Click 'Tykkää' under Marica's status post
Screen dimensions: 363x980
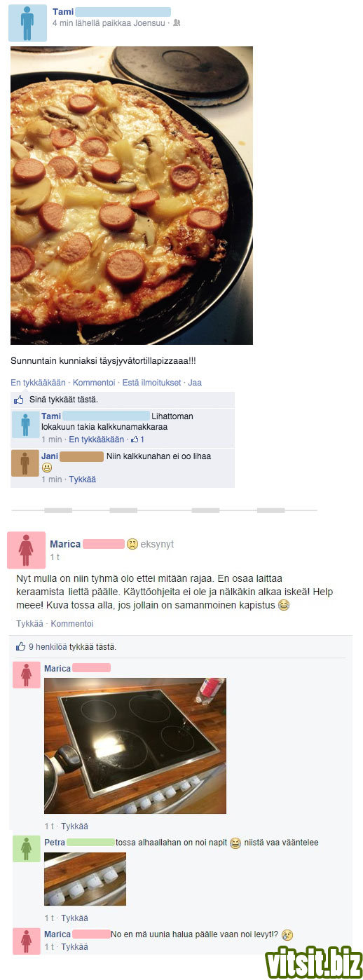click(x=29, y=623)
